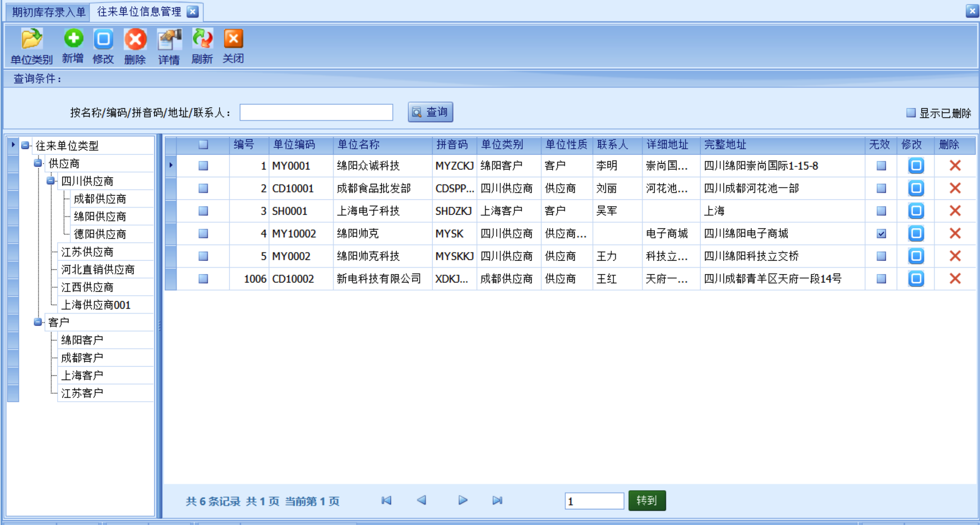Viewport: 980px width, 525px height.
Task: Sort by the 单位名称 column header
Action: 382,145
